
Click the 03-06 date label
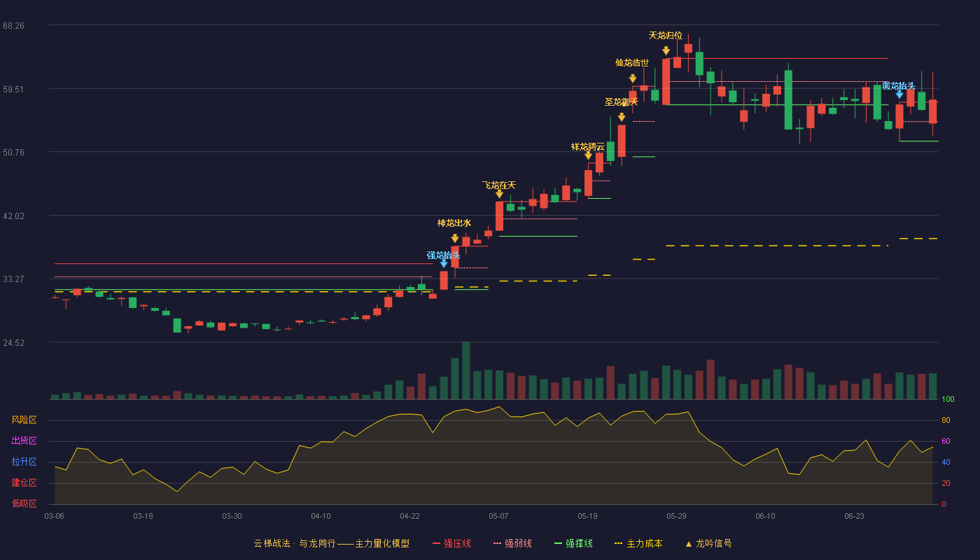pyautogui.click(x=54, y=516)
